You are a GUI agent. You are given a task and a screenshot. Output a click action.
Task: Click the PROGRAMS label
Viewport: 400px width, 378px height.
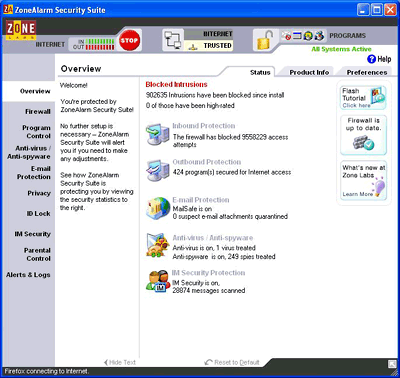point(348,35)
